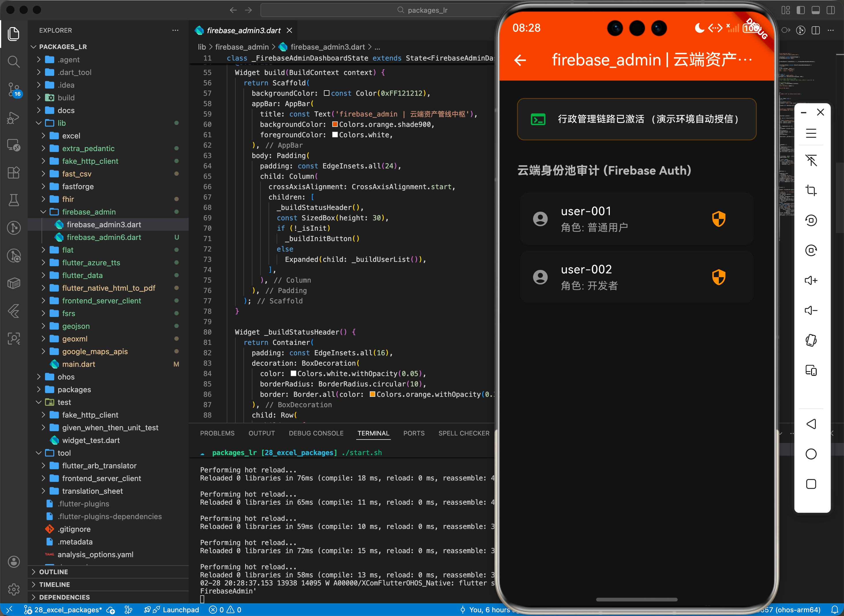Open the Manage gear icon
Viewport: 844px width, 616px height.
point(14,589)
